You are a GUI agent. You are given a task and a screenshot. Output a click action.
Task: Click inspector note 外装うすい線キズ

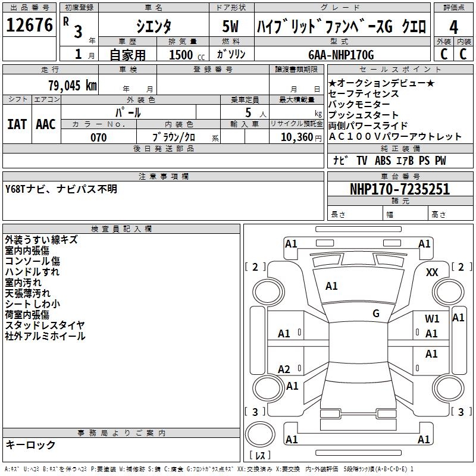coord(41,240)
